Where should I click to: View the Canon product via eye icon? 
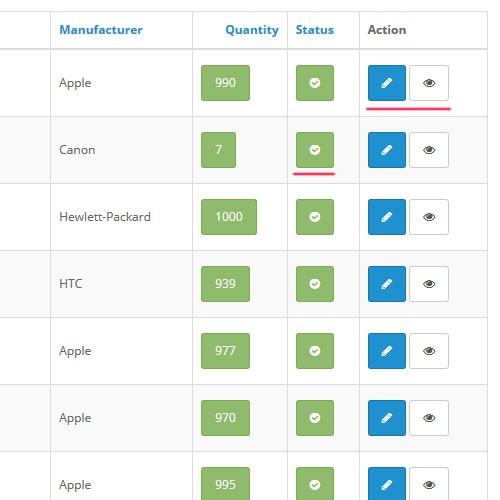[429, 150]
